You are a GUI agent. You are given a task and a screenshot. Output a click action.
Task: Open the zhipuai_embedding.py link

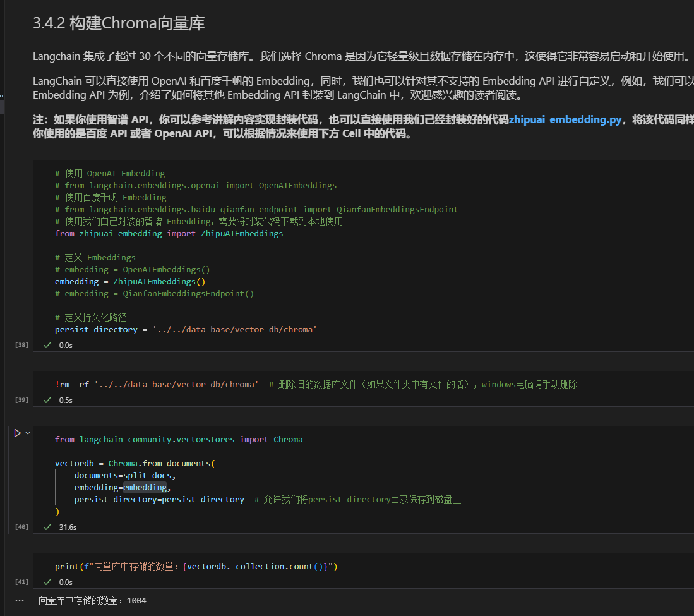point(565,119)
